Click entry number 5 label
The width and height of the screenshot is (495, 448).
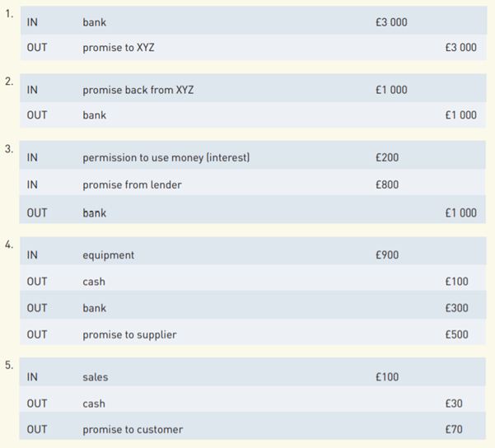pyautogui.click(x=8, y=366)
